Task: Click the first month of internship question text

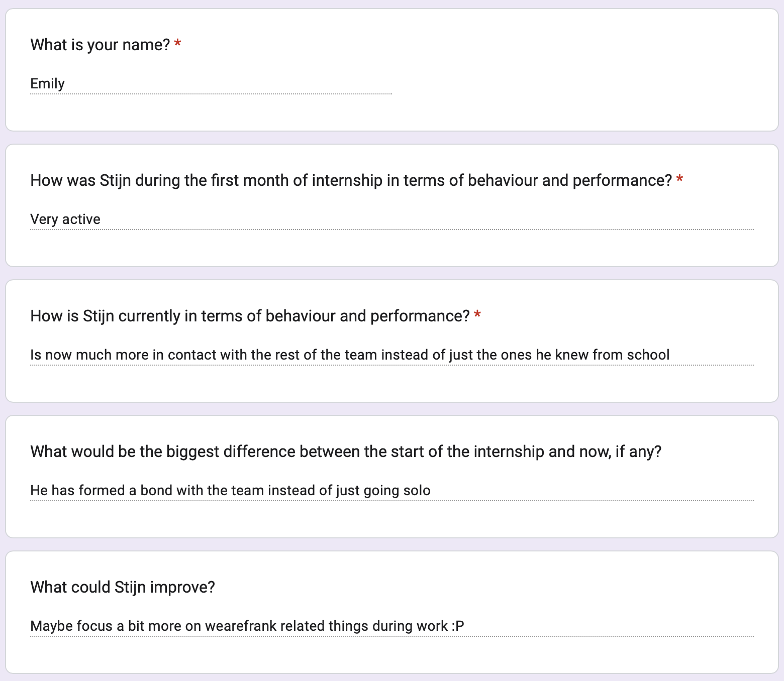Action: click(351, 180)
